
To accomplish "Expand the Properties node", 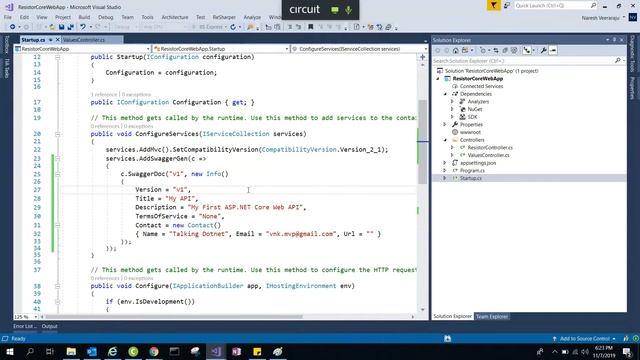I will 445,124.
